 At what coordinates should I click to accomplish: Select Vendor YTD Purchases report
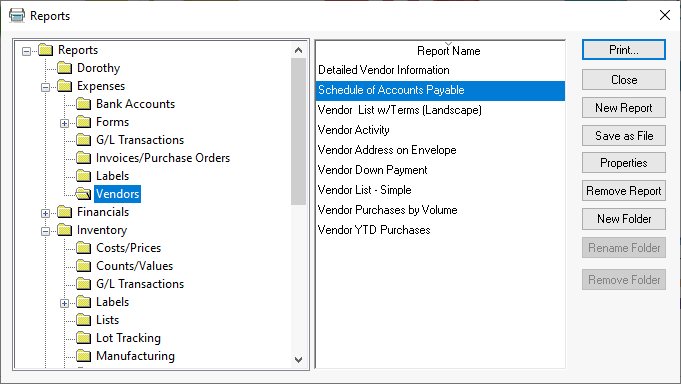pyautogui.click(x=374, y=230)
